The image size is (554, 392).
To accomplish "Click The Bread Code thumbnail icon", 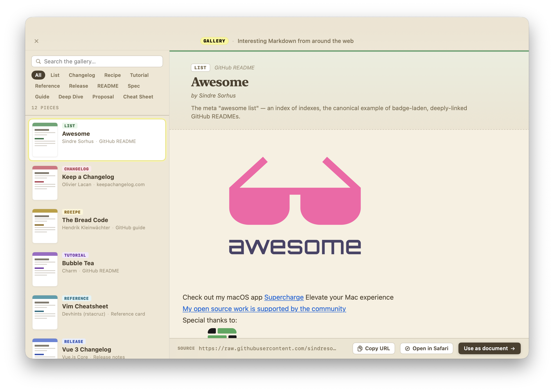I will (x=45, y=226).
